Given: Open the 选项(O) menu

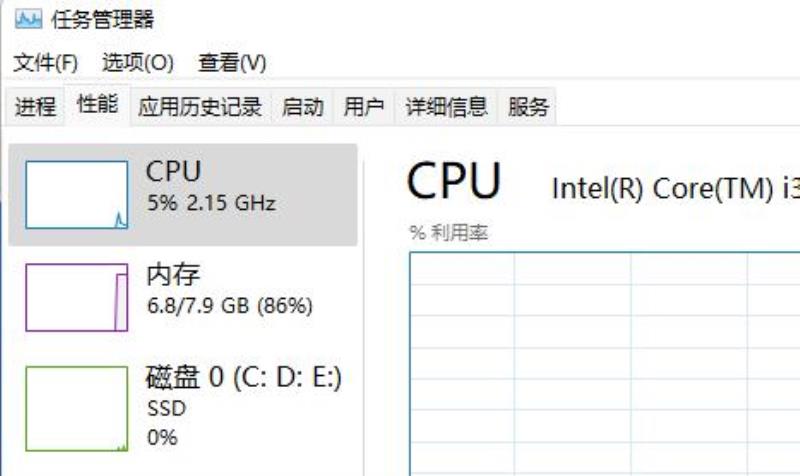Looking at the screenshot, I should [138, 63].
